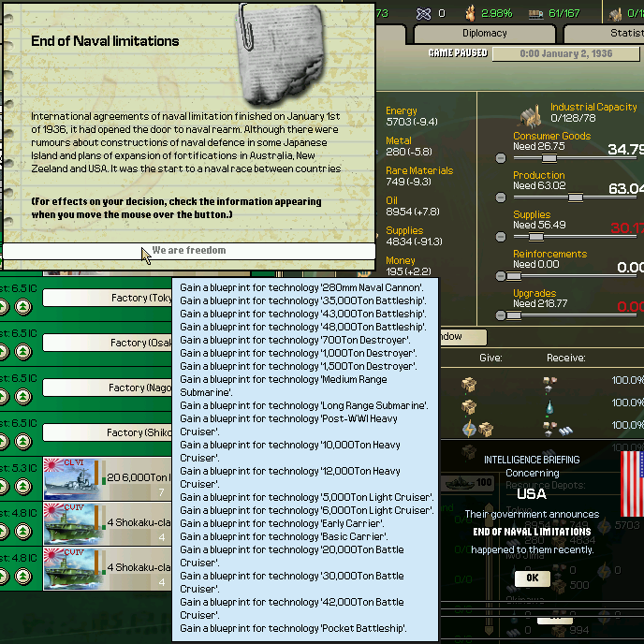Click the 'Receive:' column header
The height and width of the screenshot is (644, 644).
point(566,359)
